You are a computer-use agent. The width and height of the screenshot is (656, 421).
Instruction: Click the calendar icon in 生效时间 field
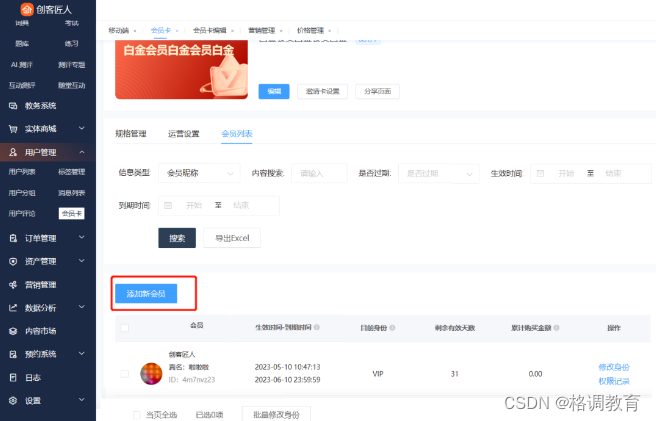pyautogui.click(x=541, y=173)
